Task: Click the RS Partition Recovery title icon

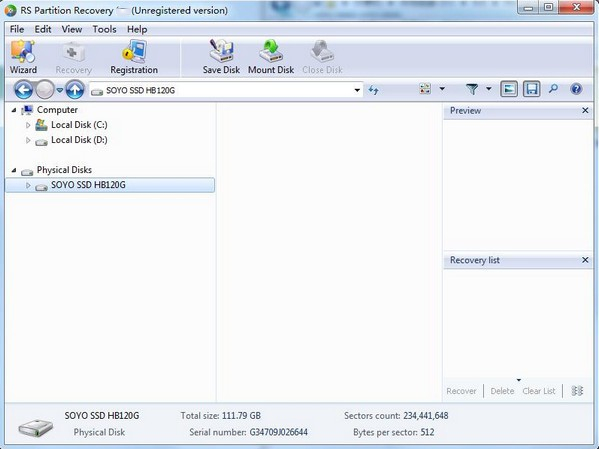Action: 11,10
